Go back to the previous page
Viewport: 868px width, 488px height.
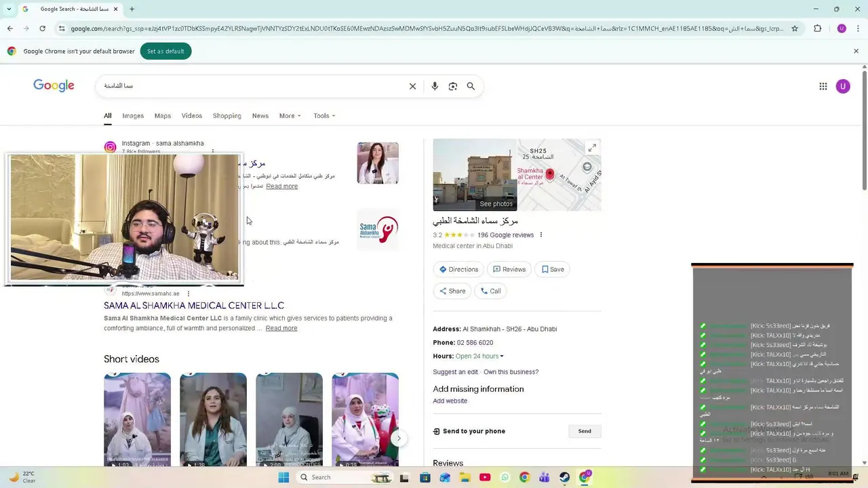[x=9, y=28]
